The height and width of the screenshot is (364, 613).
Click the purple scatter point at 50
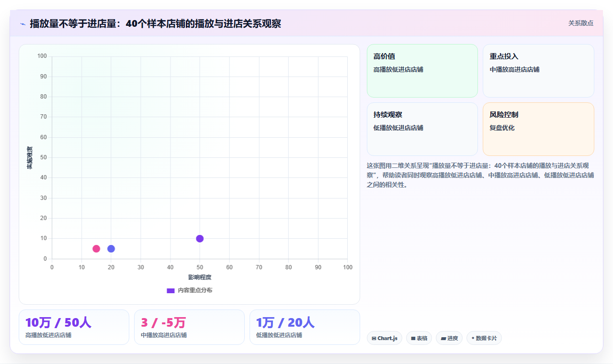[200, 239]
